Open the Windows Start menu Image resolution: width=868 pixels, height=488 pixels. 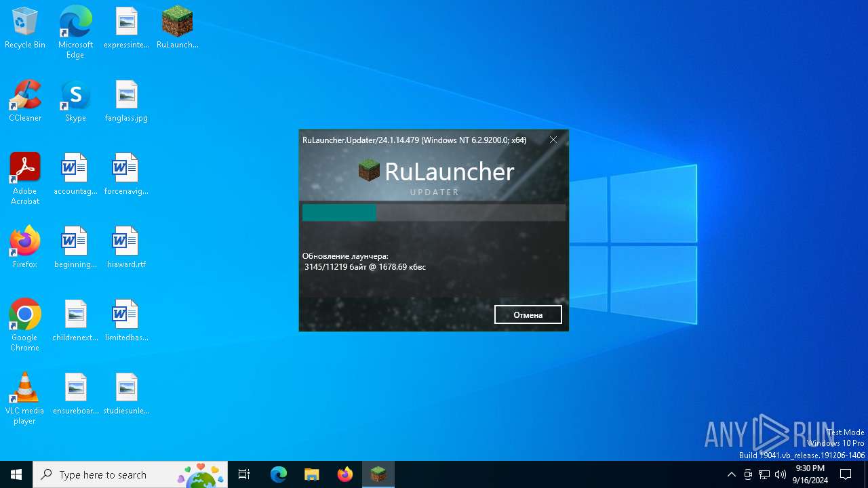click(x=16, y=474)
